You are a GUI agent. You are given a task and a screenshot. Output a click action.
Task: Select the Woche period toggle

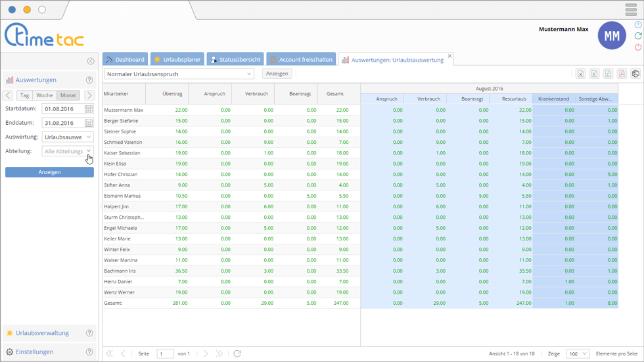[x=45, y=95]
